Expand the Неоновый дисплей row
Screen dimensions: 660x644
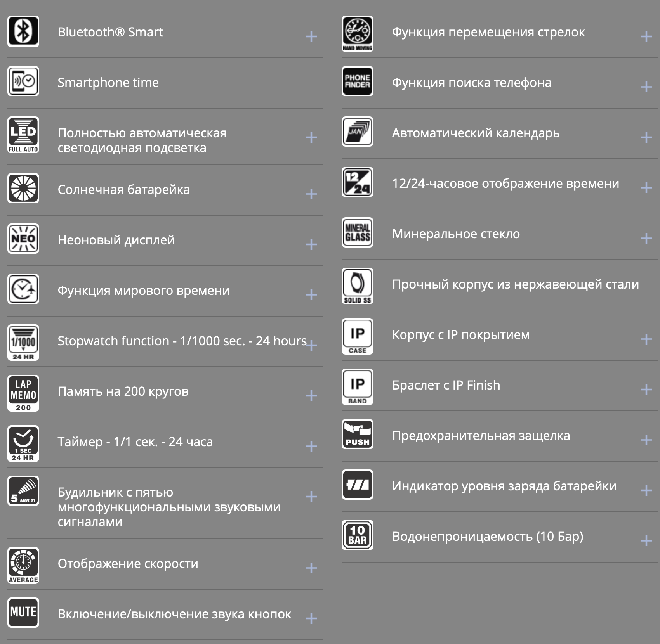click(311, 244)
